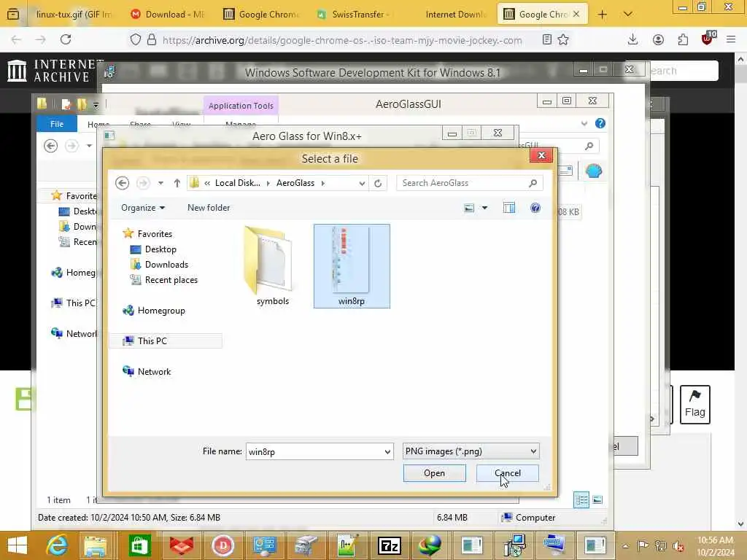Open the Firefox hamburger menu

pyautogui.click(x=731, y=40)
